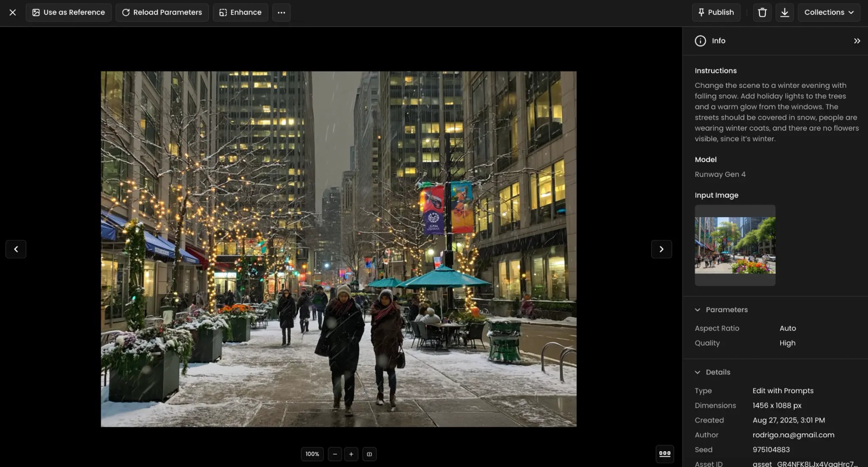Toggle the thumbnail filmstrip panel
The width and height of the screenshot is (868, 467).
click(665, 453)
